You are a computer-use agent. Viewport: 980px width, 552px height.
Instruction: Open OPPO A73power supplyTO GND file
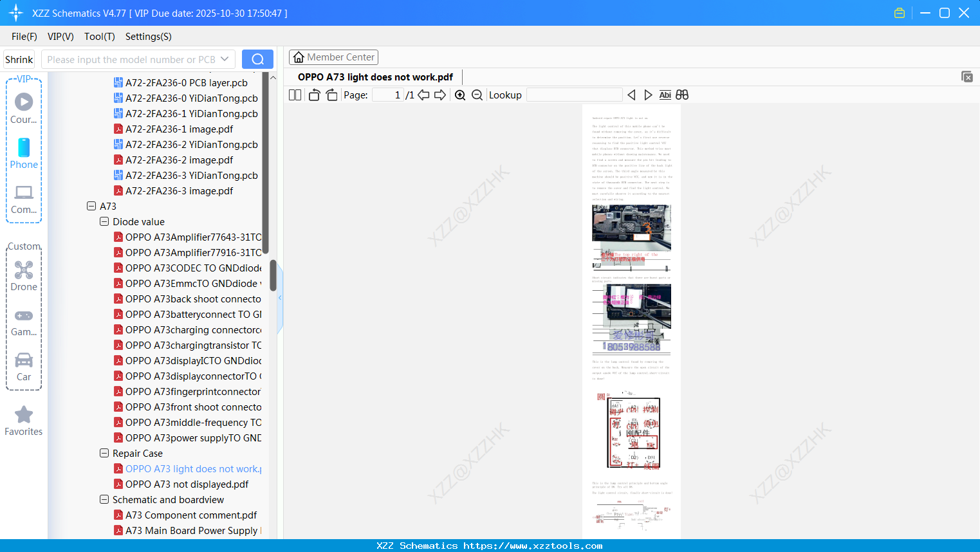pyautogui.click(x=188, y=437)
